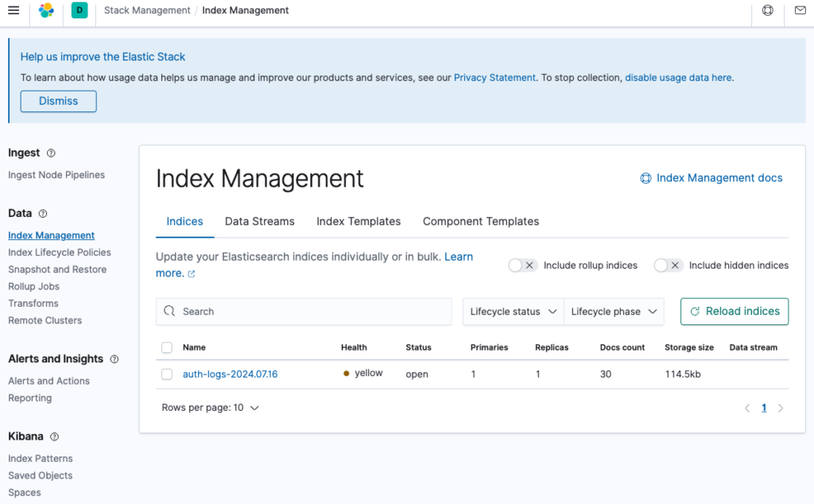The height and width of the screenshot is (504, 814).
Task: Click in the indices Search field
Action: coord(304,312)
